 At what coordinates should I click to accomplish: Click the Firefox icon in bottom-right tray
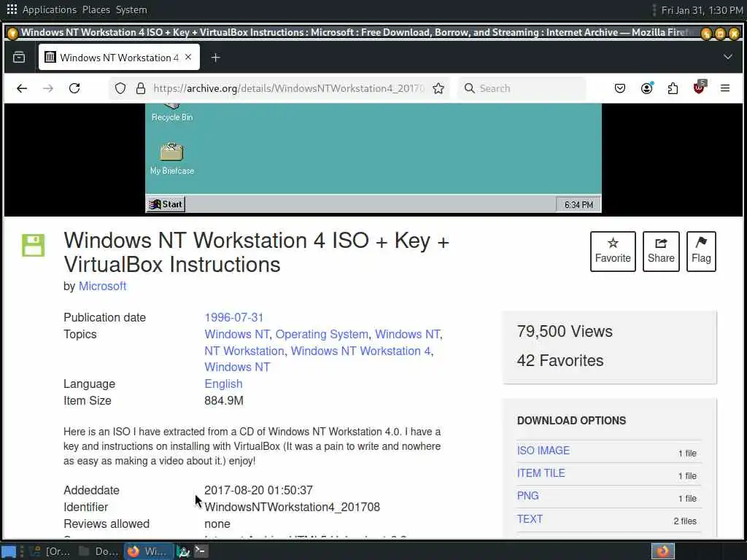point(662,551)
